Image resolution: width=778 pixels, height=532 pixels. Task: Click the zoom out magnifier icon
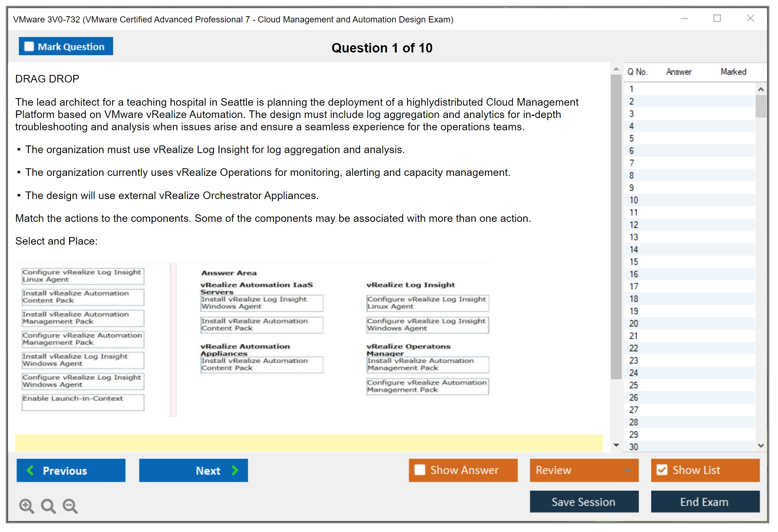(70, 506)
